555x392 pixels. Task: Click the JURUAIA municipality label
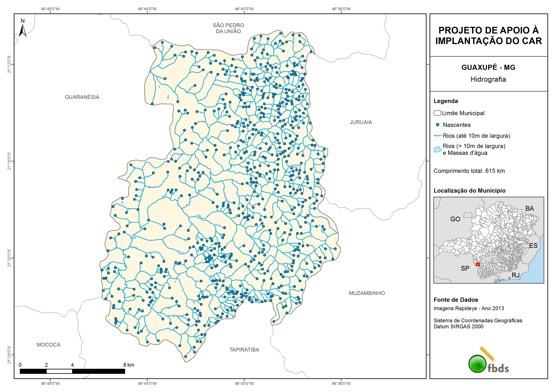[361, 122]
